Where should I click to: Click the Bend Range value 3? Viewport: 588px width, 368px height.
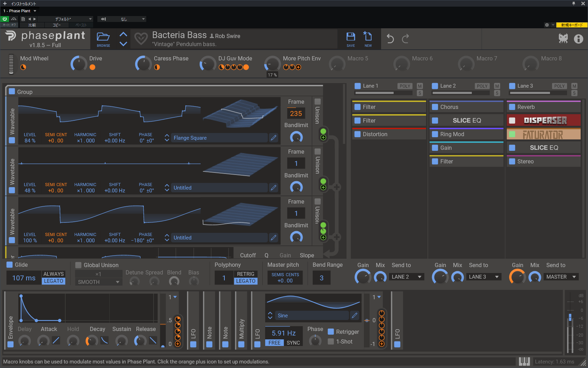pyautogui.click(x=321, y=278)
